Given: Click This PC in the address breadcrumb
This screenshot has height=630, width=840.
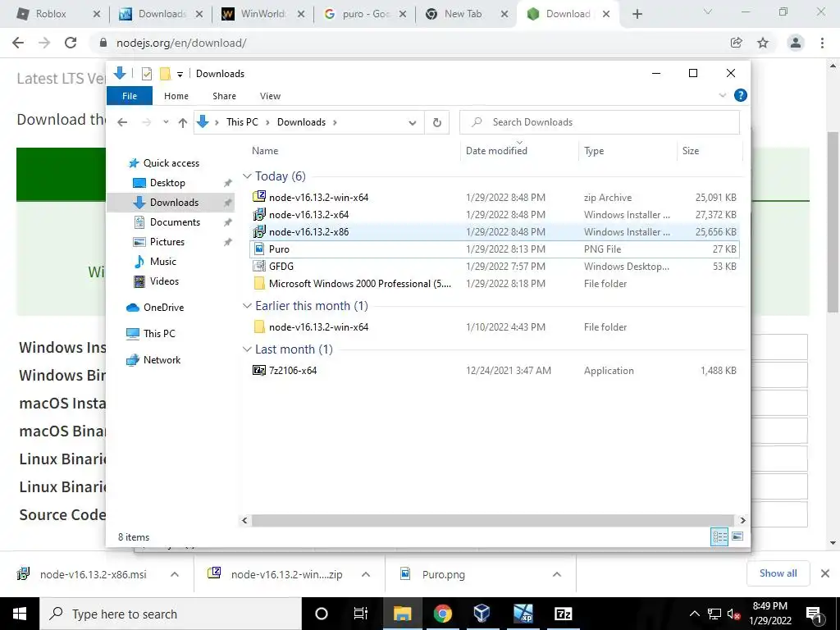Looking at the screenshot, I should click(242, 122).
